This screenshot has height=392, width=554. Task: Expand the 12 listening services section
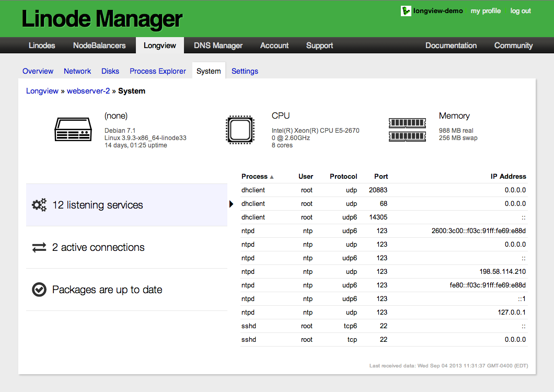click(98, 205)
